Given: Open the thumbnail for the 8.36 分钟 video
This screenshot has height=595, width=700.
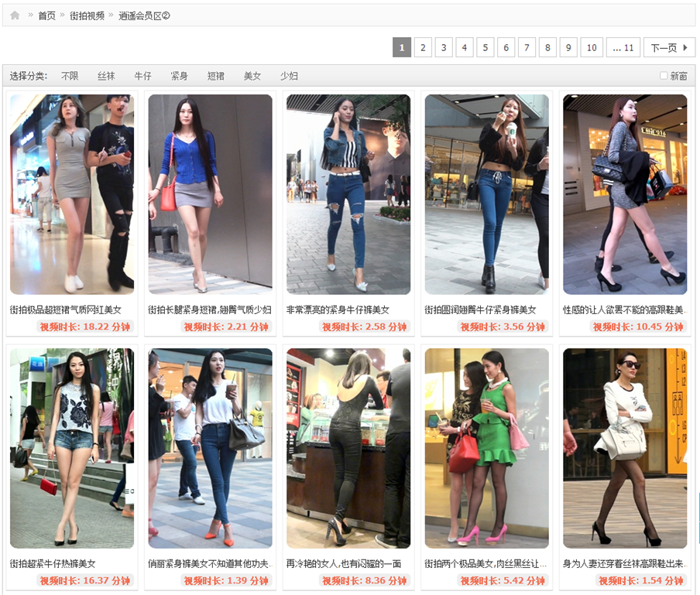Looking at the screenshot, I should point(348,448).
